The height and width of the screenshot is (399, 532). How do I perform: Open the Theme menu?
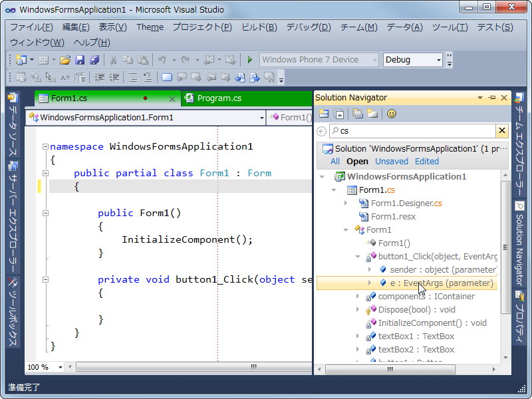[x=150, y=27]
